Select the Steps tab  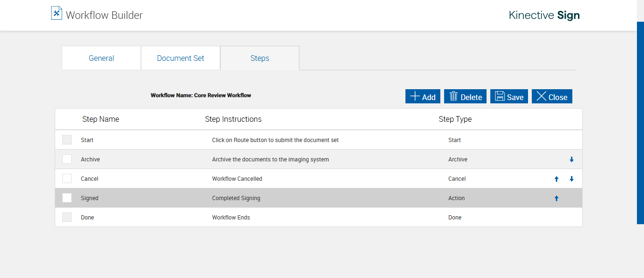pyautogui.click(x=260, y=58)
